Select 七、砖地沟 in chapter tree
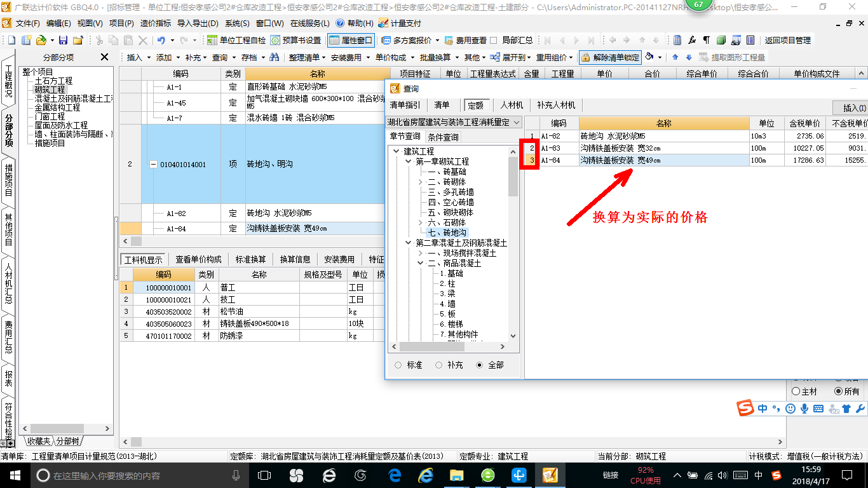This screenshot has height=488, width=868. 447,233
